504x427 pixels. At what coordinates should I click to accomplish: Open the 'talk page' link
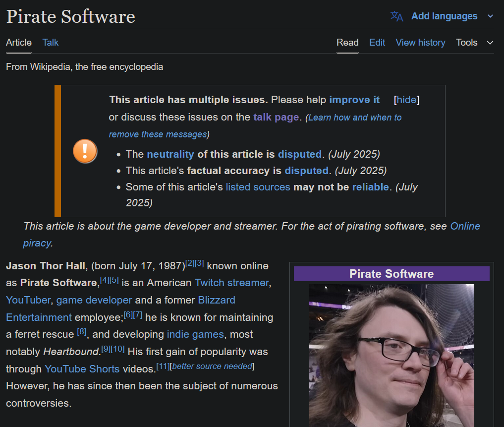pos(276,117)
